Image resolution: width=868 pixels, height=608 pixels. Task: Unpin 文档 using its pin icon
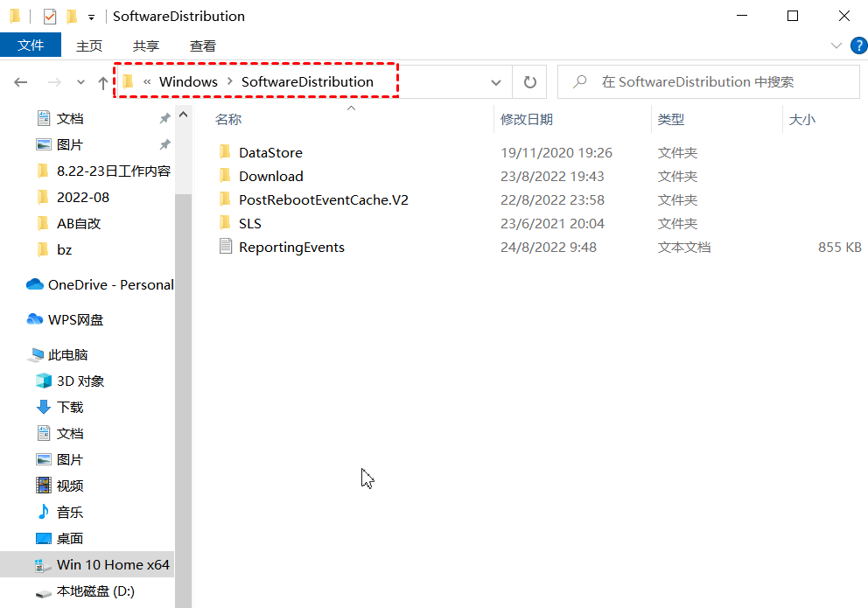[x=165, y=118]
